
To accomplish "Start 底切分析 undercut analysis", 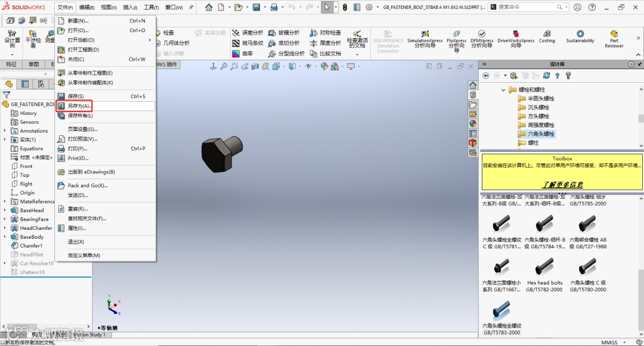I will 284,43.
